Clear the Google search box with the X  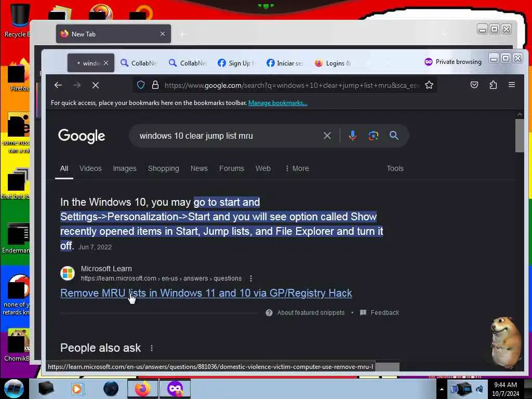(327, 136)
